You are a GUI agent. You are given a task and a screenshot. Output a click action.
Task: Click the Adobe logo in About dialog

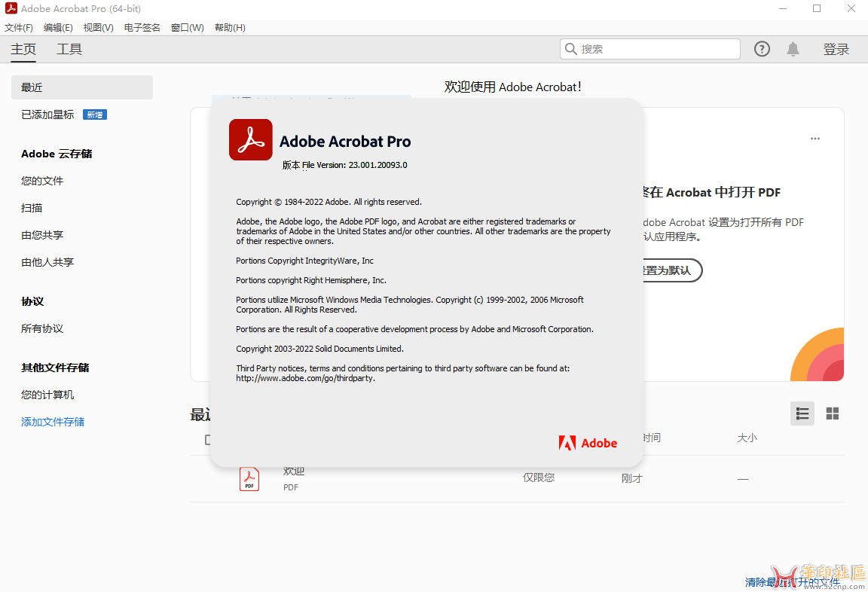588,443
